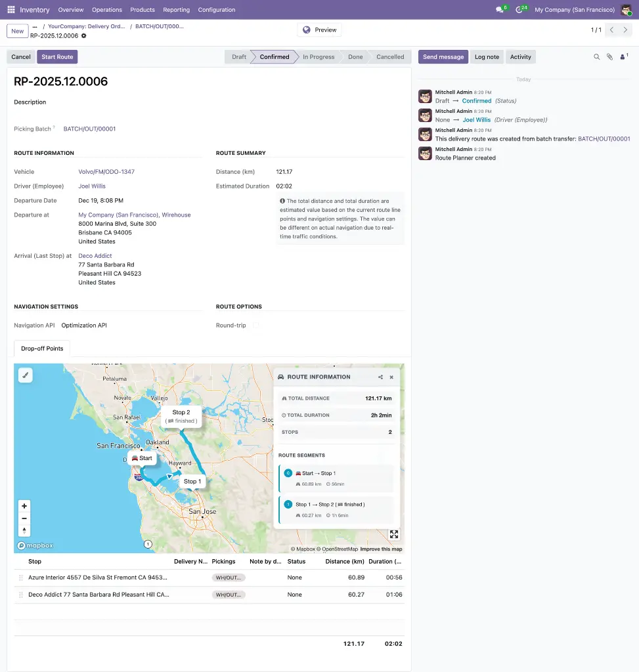Click Departure Date field Dec 19, 8:08 PM

[x=100, y=200]
